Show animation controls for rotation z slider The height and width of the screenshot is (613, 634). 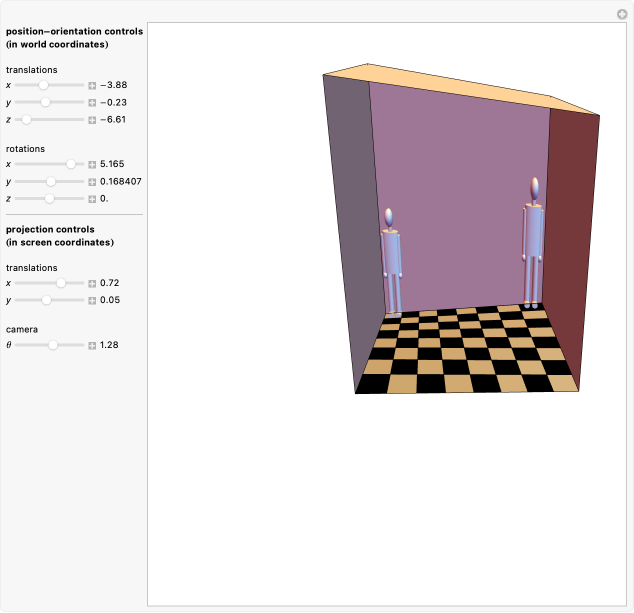coord(92,199)
